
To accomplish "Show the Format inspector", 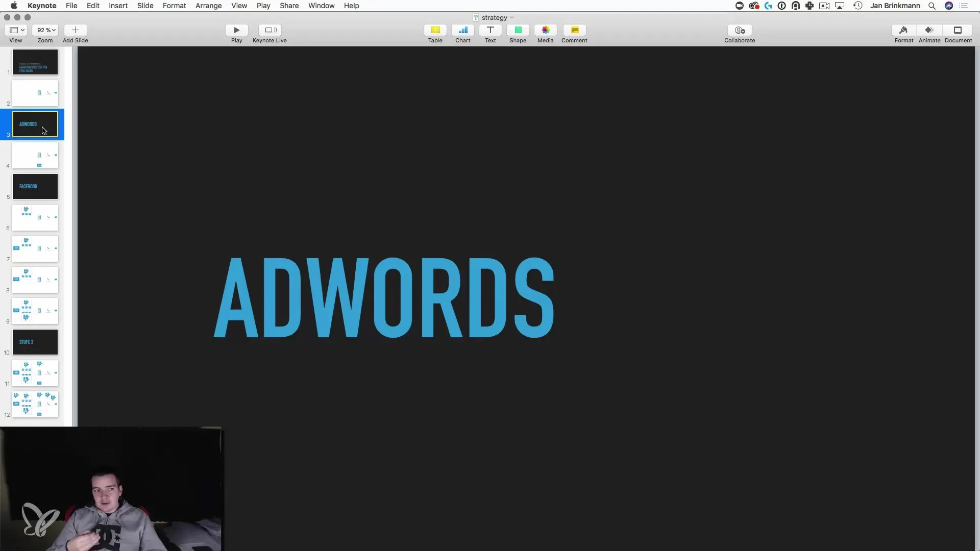I will 903,30.
